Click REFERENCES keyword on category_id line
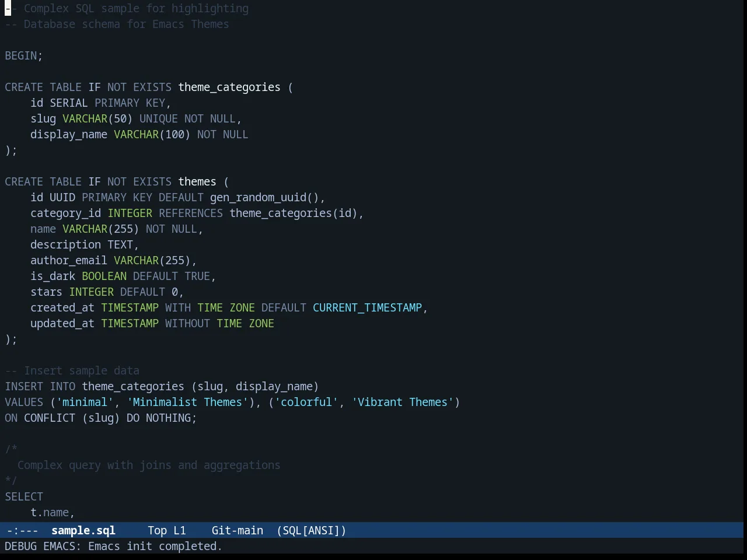The width and height of the screenshot is (747, 560). coord(191,213)
